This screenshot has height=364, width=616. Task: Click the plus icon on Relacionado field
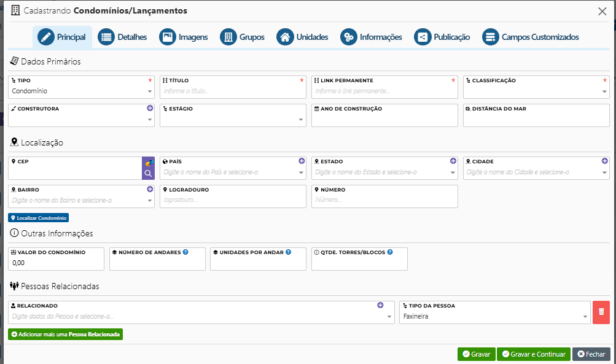(380, 305)
